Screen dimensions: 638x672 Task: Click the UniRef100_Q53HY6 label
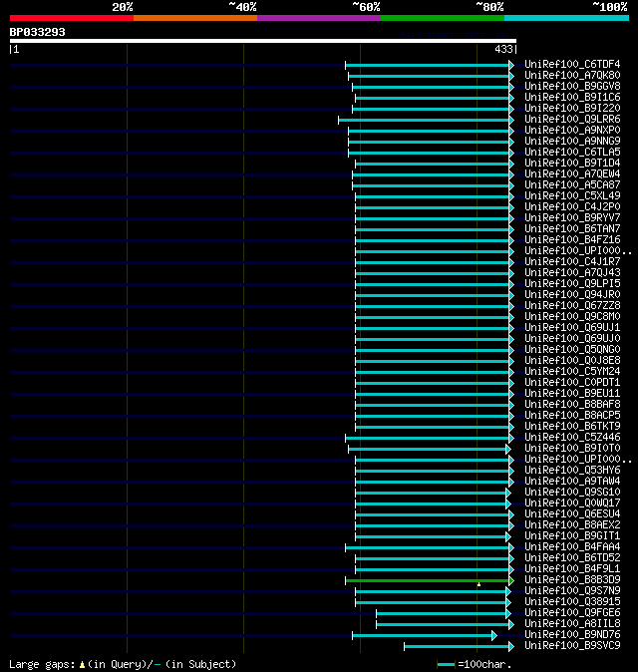572,471
